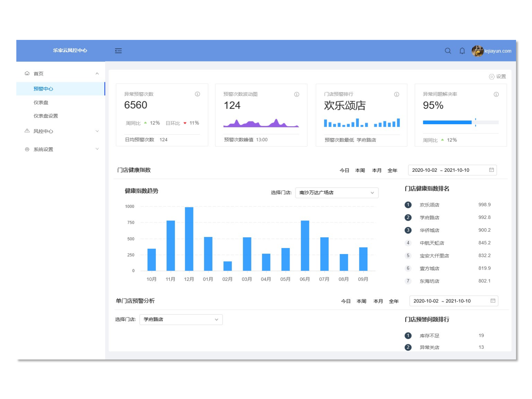Open the 学府路店 store dropdown

(181, 320)
